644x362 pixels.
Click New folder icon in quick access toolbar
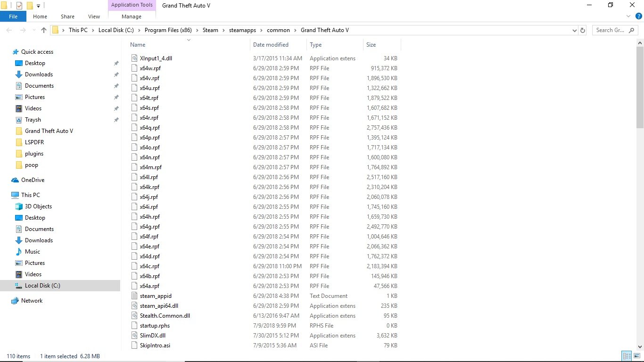30,6
